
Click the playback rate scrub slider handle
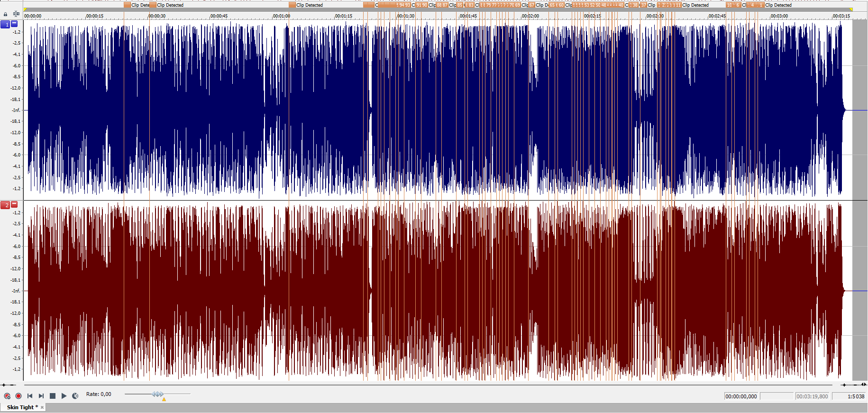[x=158, y=394]
